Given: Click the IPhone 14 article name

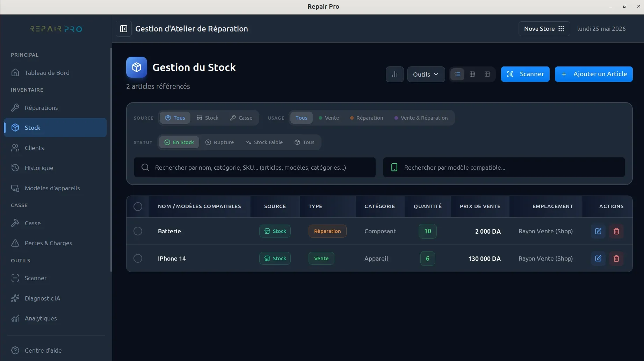Looking at the screenshot, I should pos(172,259).
